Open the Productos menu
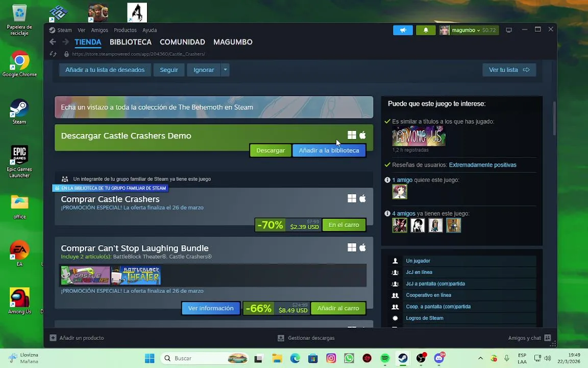588x368 pixels. tap(125, 30)
